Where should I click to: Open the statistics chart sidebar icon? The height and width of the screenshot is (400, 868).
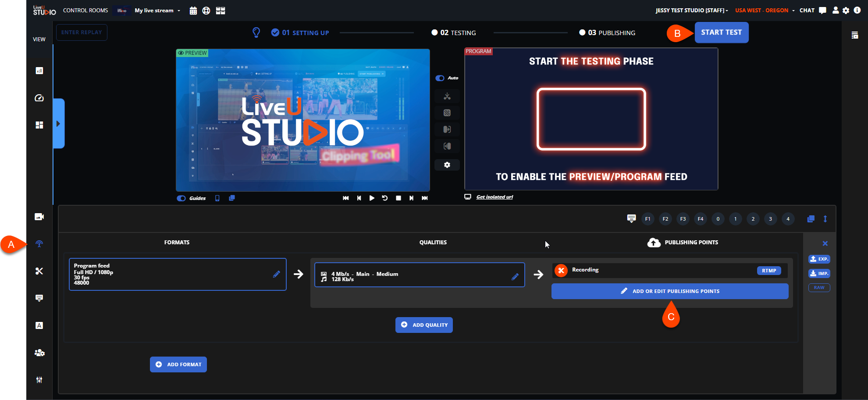click(x=39, y=71)
